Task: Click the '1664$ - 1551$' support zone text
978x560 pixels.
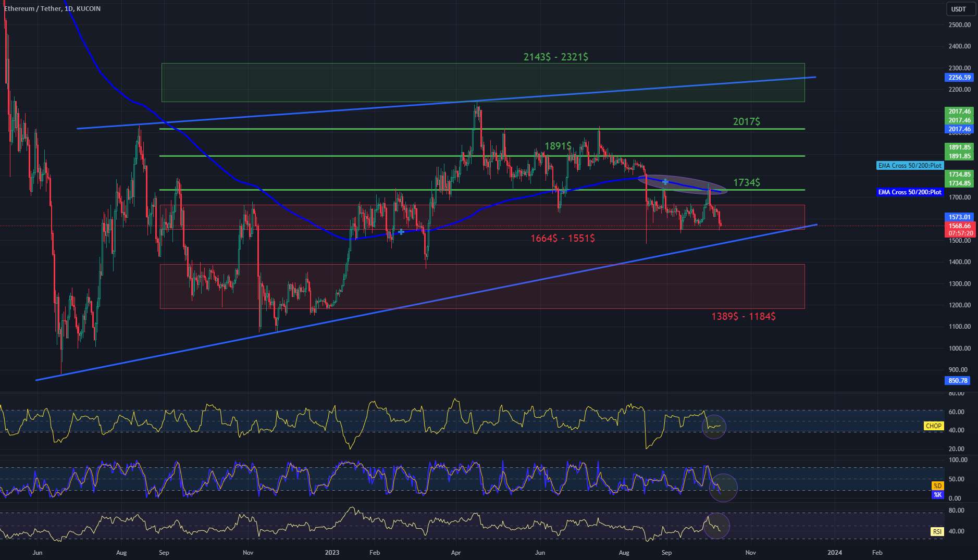Action: 563,239
